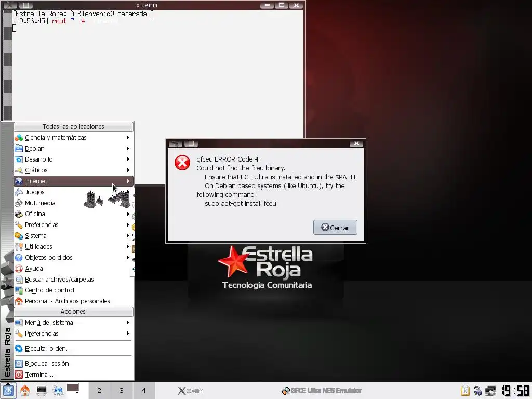
Task: Click the sticky toggle on error dialog titlebar
Action: (x=191, y=143)
